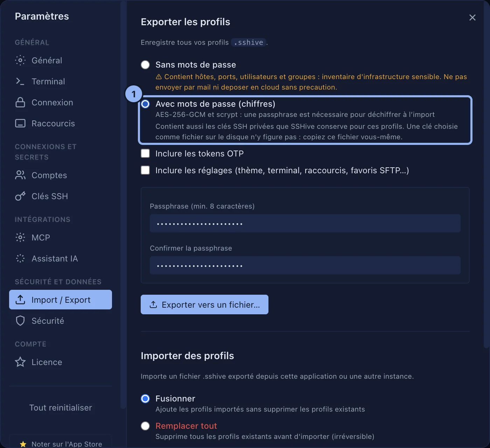
Task: Enable Inclure les tokens OTP
Action: coord(145,153)
